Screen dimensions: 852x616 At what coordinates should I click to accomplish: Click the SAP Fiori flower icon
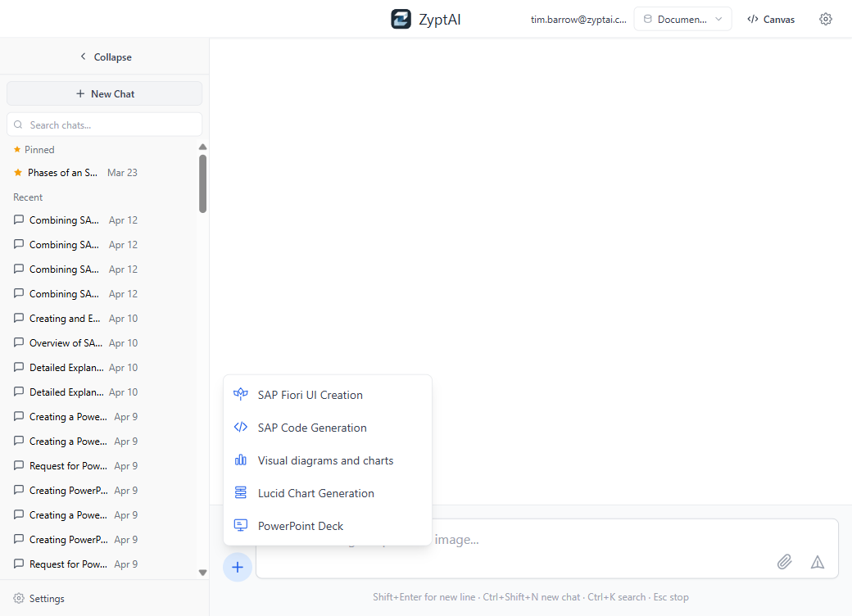point(241,394)
